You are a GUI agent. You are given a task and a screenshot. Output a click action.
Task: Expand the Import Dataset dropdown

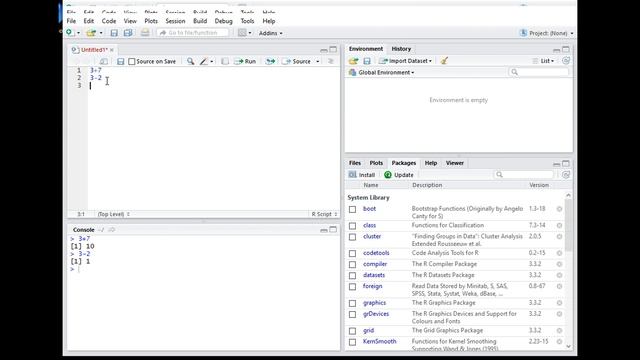[x=406, y=61]
